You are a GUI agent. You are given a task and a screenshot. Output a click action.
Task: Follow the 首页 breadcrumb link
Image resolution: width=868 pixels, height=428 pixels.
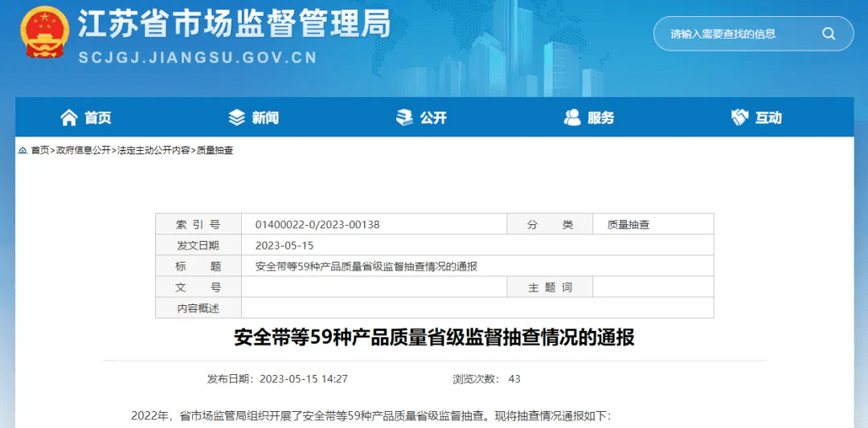(x=40, y=150)
